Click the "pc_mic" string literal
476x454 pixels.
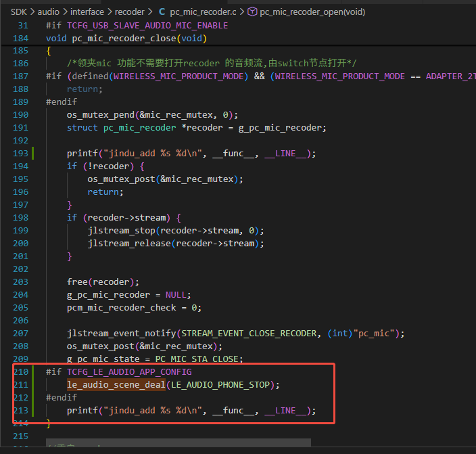click(374, 334)
